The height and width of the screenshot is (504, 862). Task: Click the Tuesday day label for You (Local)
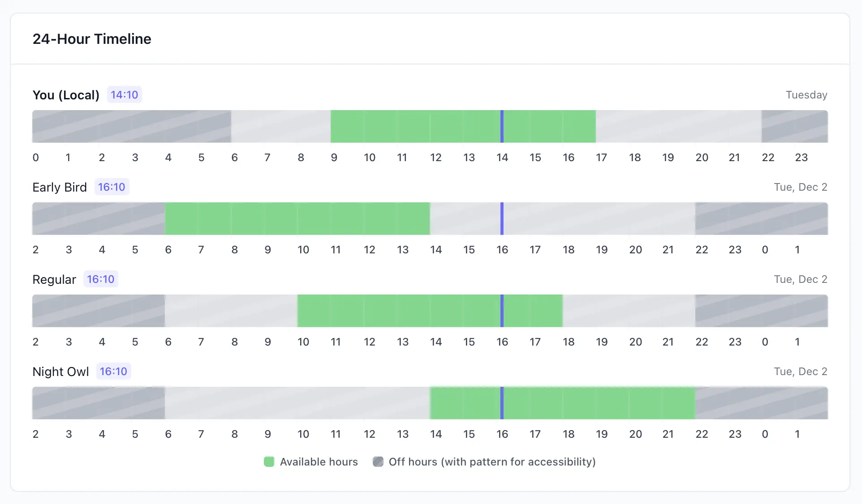pos(806,95)
